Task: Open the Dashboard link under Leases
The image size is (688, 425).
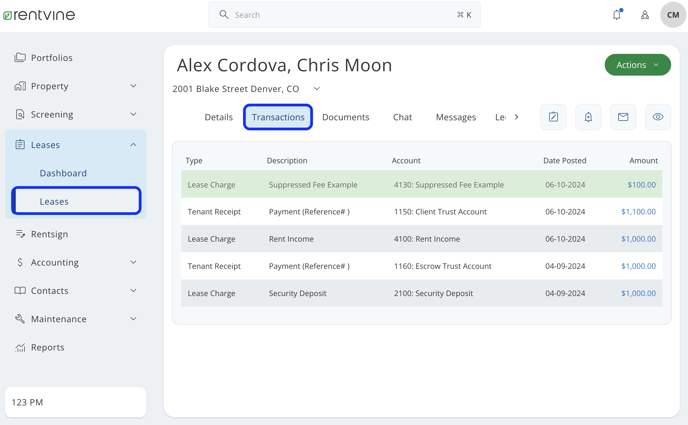Action: 63,173
